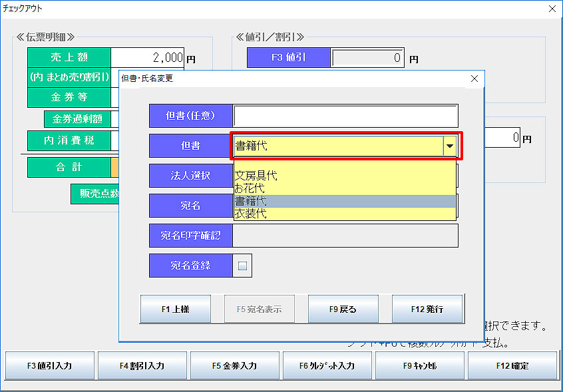Click the purple F3 値引 button
Image resolution: width=563 pixels, height=392 pixels.
coord(289,57)
